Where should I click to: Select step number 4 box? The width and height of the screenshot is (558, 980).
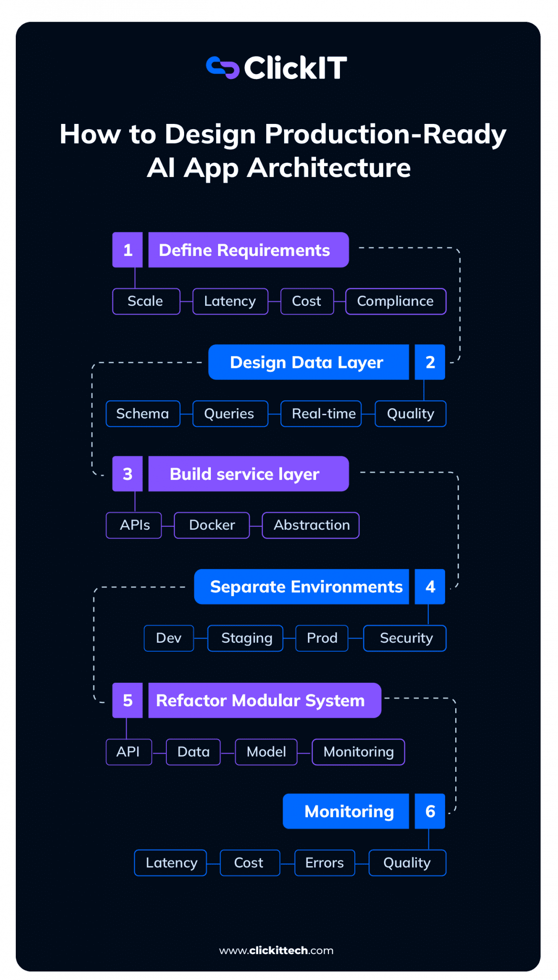tap(430, 587)
